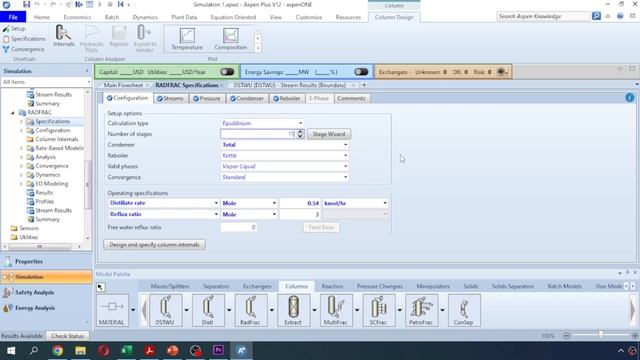The width and height of the screenshot is (640, 360).
Task: Click the Check Status button
Action: click(67, 336)
